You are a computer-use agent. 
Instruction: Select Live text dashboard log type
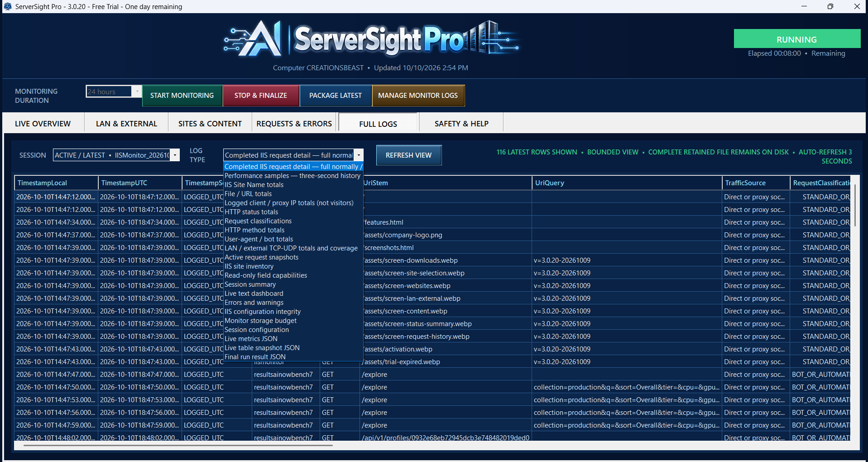pos(293,294)
